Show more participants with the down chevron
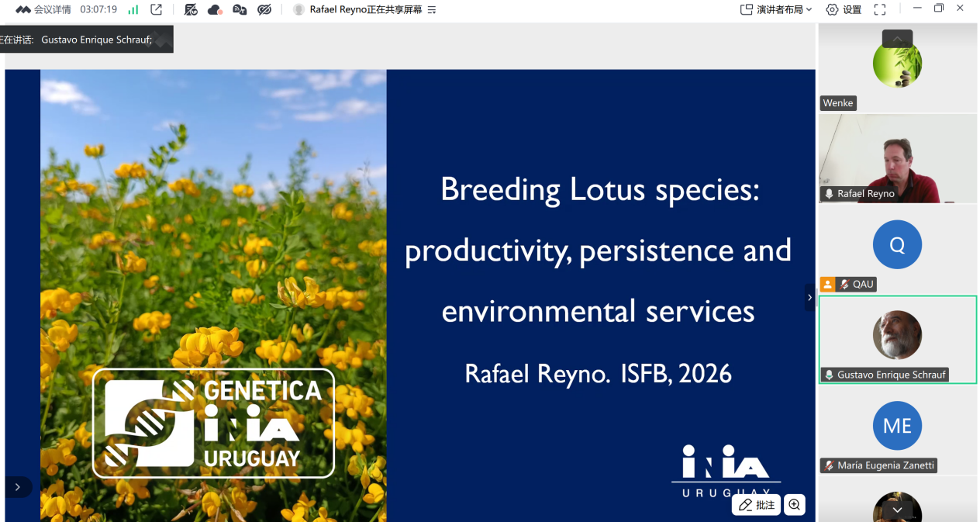This screenshot has height=522, width=980. pos(897,510)
